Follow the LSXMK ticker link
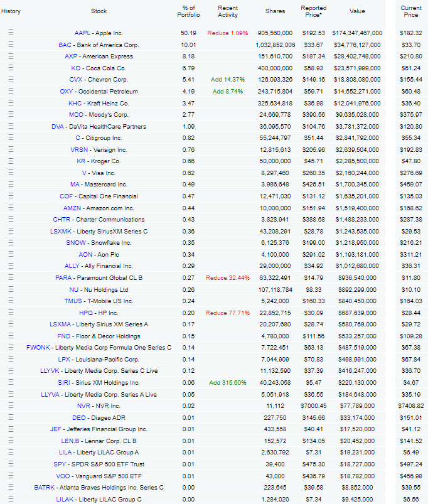The height and width of the screenshot is (504, 428). point(61,231)
